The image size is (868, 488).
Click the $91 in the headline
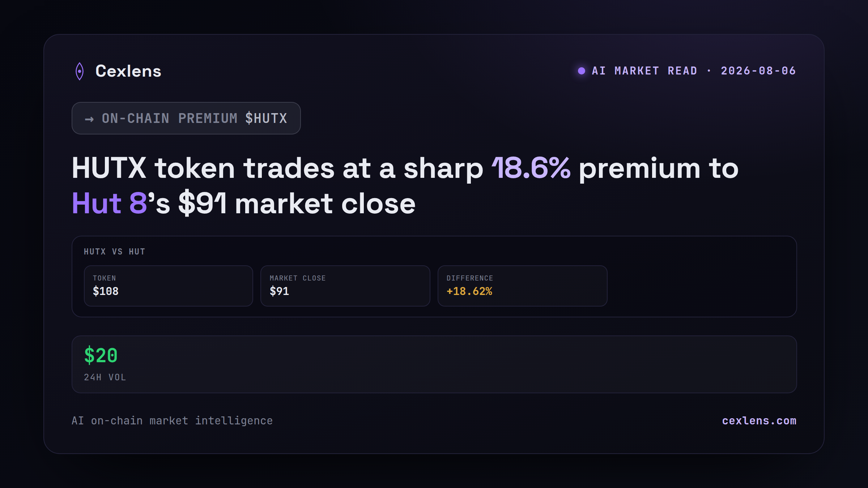tap(203, 204)
